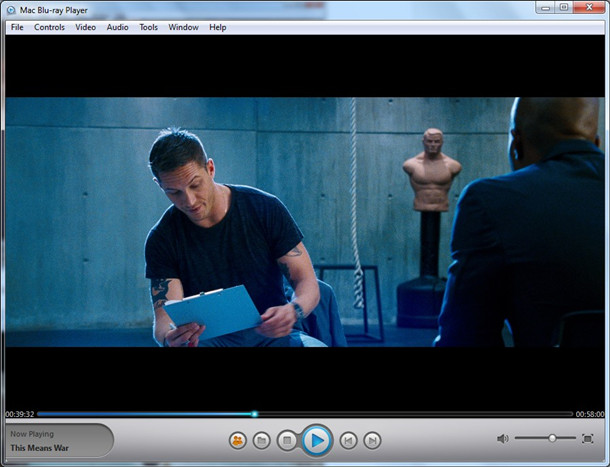Maximize the player window

tap(564, 7)
